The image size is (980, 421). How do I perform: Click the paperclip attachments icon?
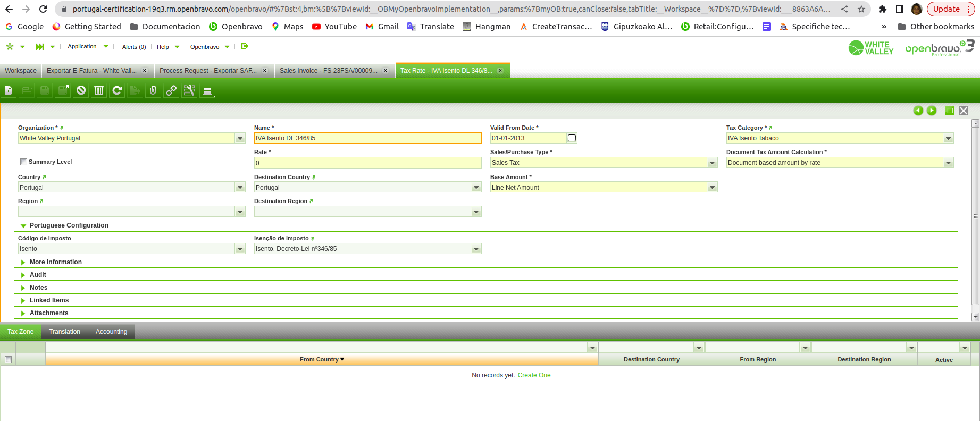[153, 91]
